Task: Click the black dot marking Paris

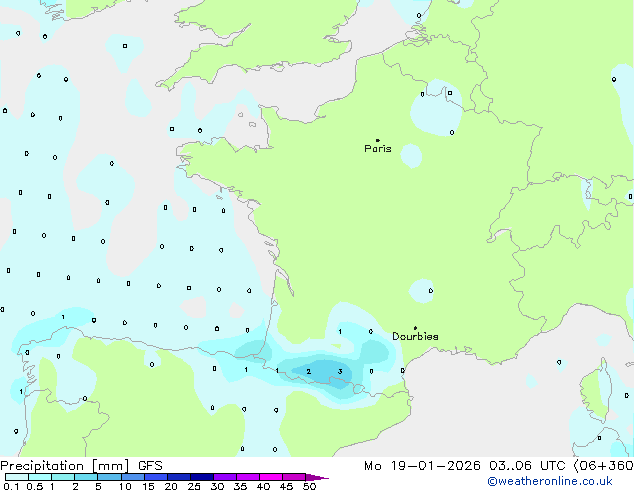Action: point(378,140)
